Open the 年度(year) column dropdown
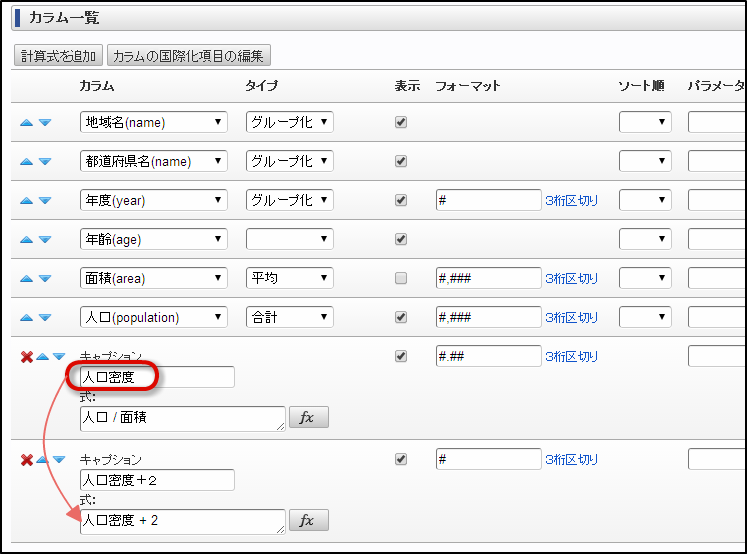Screen dimensions: 747x554 pyautogui.click(x=154, y=201)
